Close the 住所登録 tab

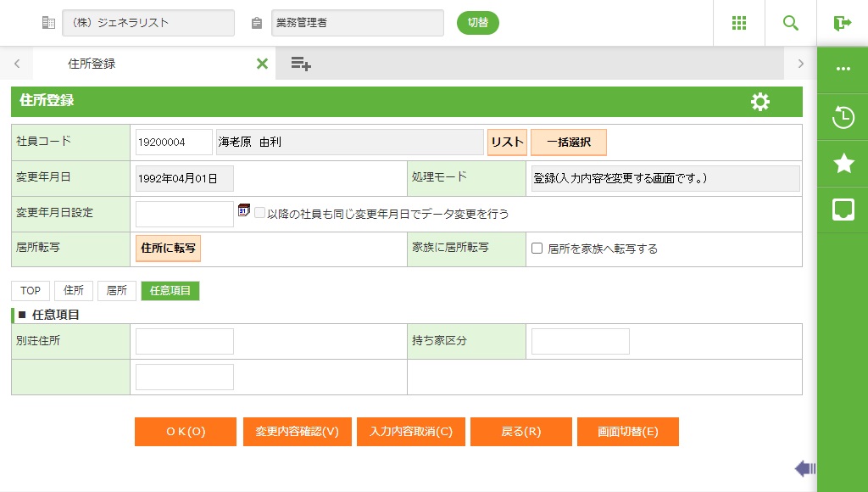pos(263,64)
